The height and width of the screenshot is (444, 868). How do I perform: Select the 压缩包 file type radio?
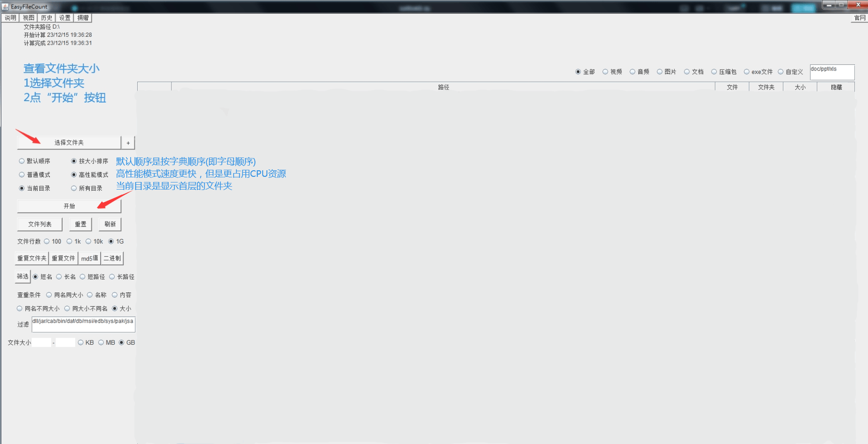(714, 72)
